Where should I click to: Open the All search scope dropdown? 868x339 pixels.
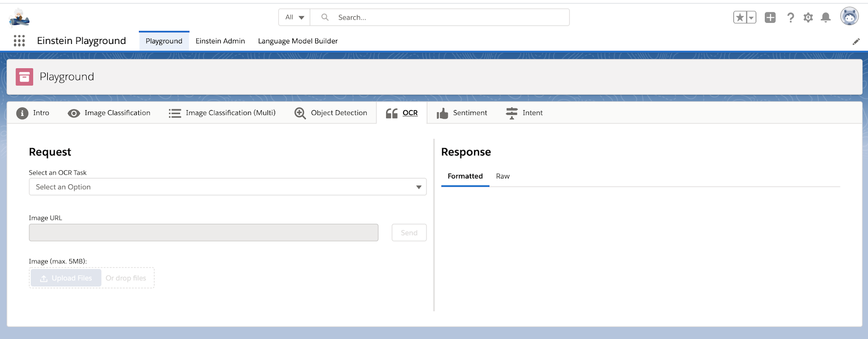tap(295, 17)
